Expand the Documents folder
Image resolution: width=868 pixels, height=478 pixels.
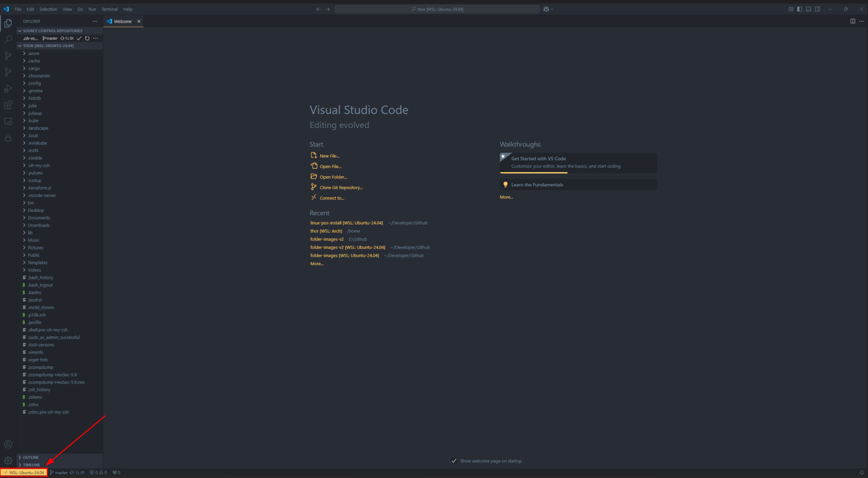pos(60,218)
